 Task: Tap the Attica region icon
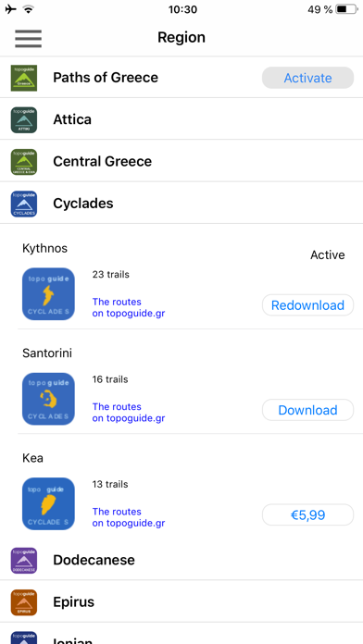point(24,119)
